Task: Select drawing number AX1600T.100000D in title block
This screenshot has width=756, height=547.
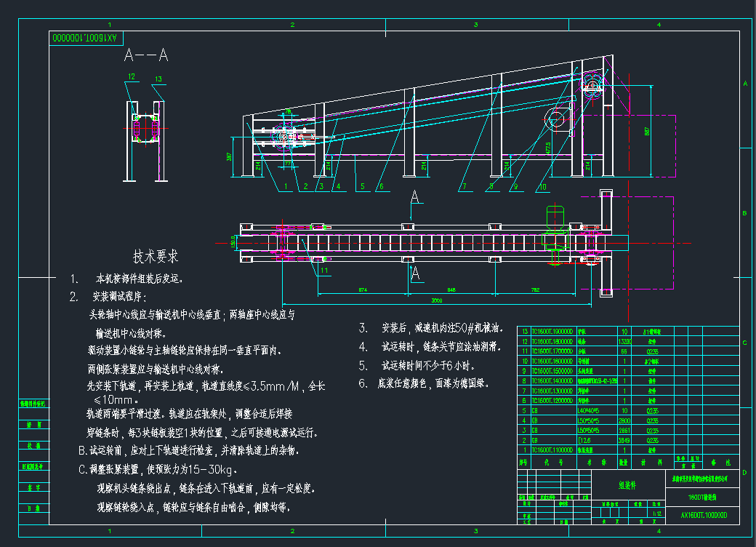Action: tap(703, 516)
